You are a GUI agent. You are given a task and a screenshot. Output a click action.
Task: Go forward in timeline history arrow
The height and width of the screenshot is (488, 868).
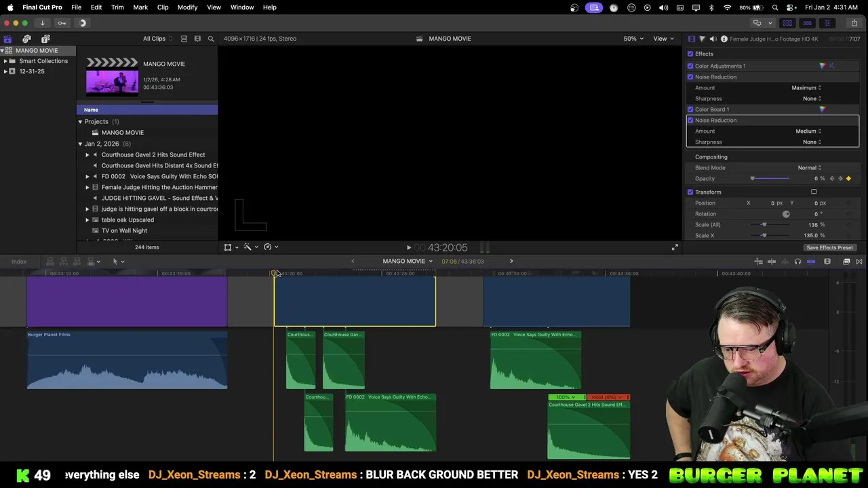pos(511,261)
